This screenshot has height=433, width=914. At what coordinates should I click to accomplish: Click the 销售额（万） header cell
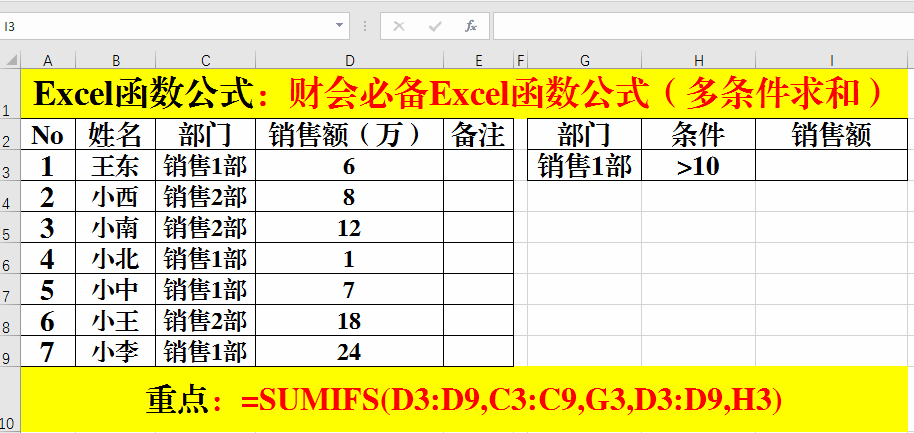(349, 134)
